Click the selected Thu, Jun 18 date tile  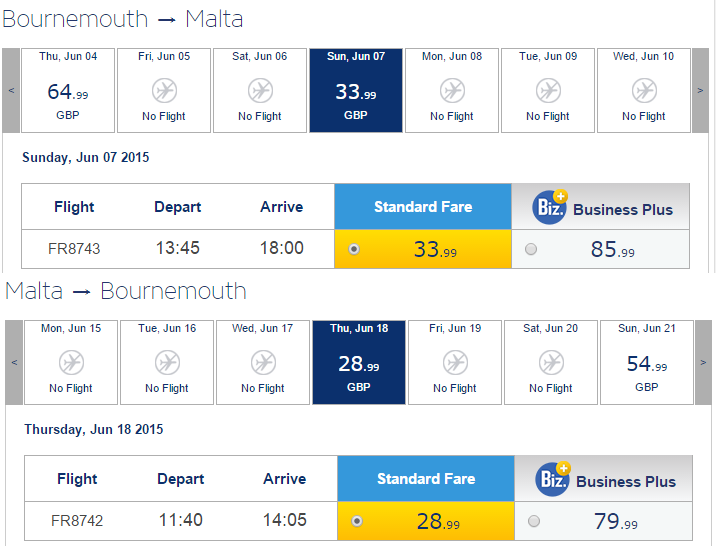pyautogui.click(x=359, y=362)
